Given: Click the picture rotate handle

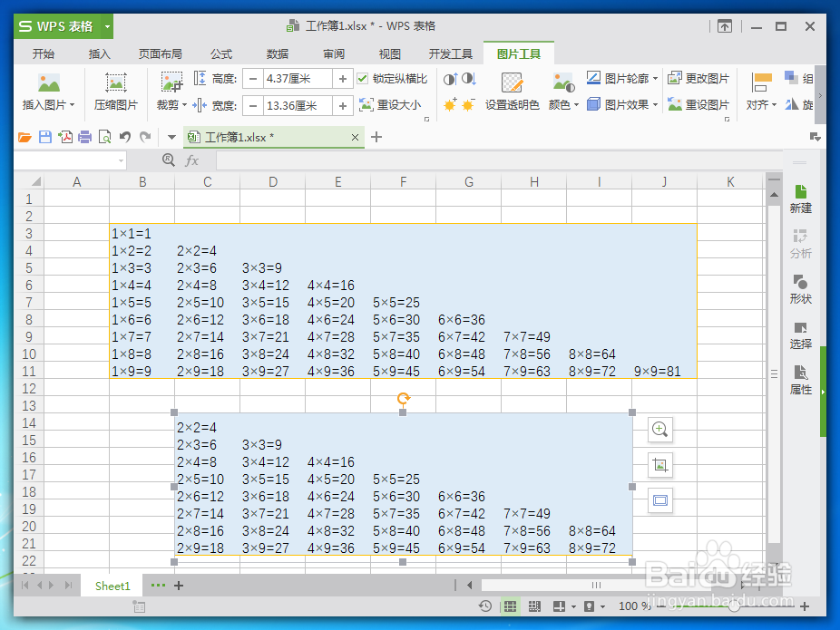Looking at the screenshot, I should click(x=404, y=398).
